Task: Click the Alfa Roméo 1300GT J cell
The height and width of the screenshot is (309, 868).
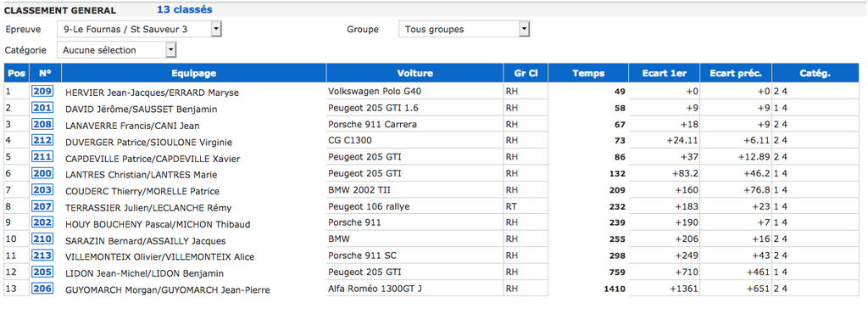Action: click(415, 289)
